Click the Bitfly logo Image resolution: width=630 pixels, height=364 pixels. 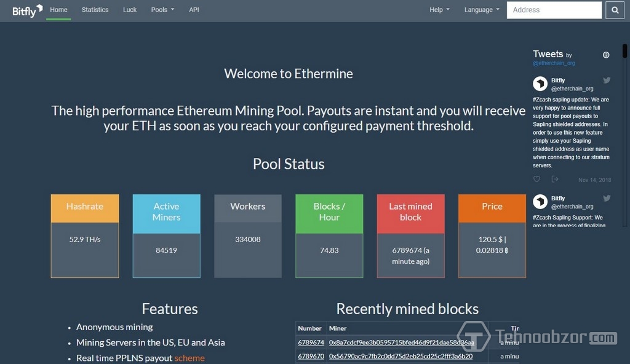point(27,10)
